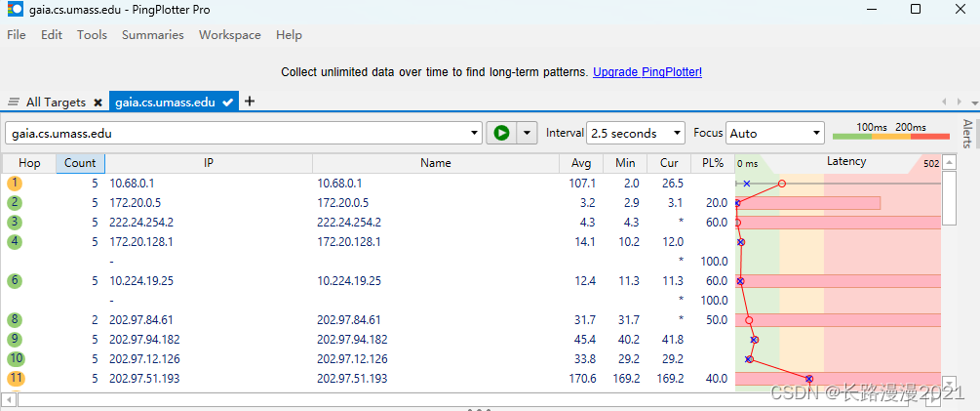Sort by the Hop column header
The image size is (980, 411).
(x=29, y=163)
